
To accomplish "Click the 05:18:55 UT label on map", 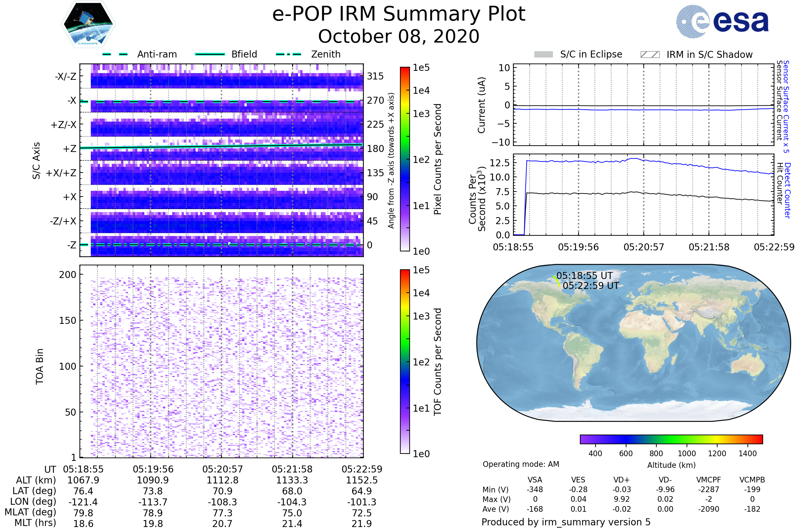I will 584,276.
